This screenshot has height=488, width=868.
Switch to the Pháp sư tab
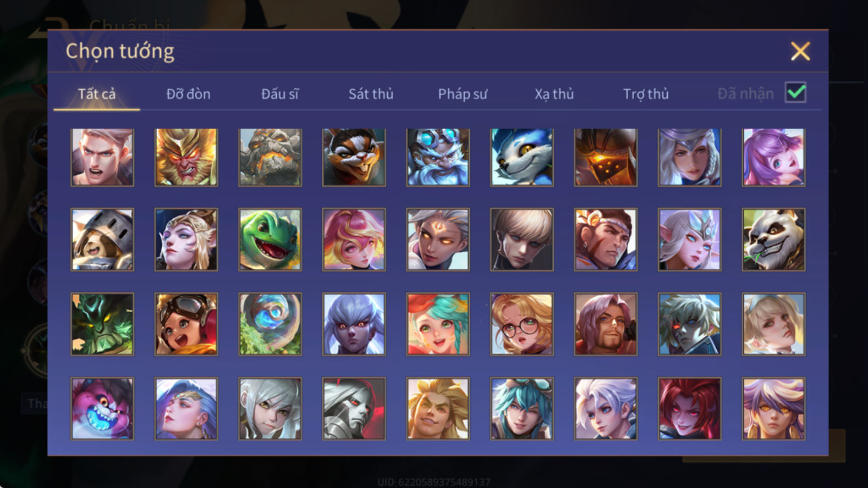(x=463, y=94)
